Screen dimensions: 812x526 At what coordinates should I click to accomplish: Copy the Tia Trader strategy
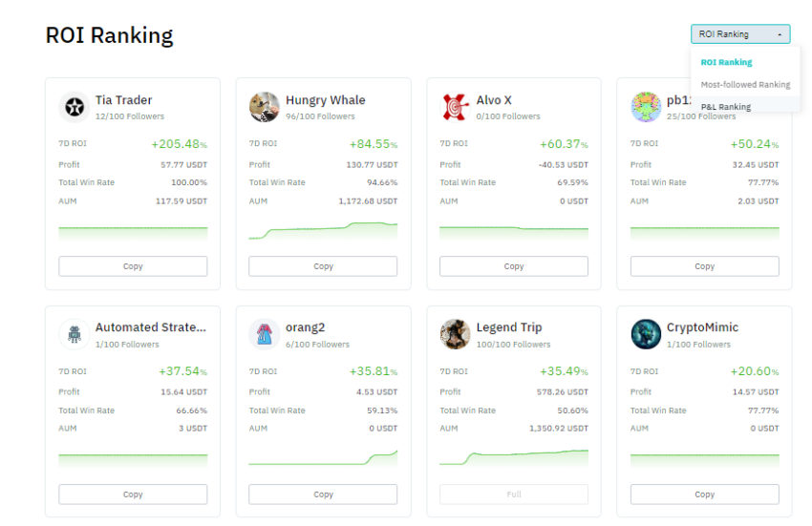point(133,266)
